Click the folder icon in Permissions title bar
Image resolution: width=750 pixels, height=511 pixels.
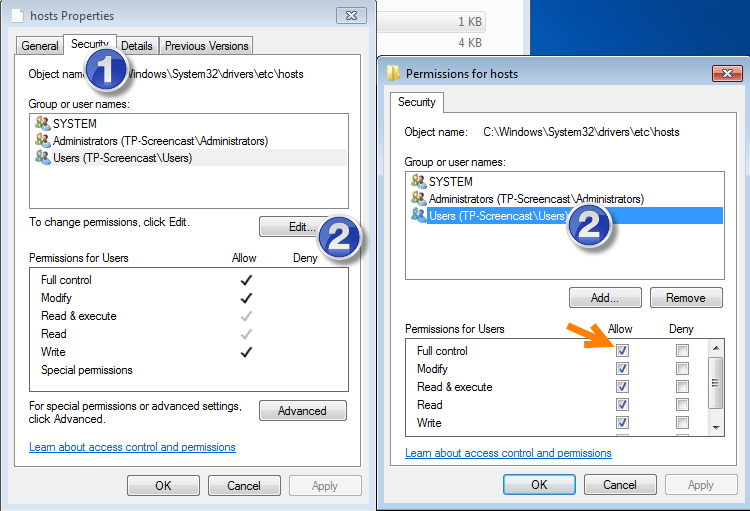(x=393, y=74)
